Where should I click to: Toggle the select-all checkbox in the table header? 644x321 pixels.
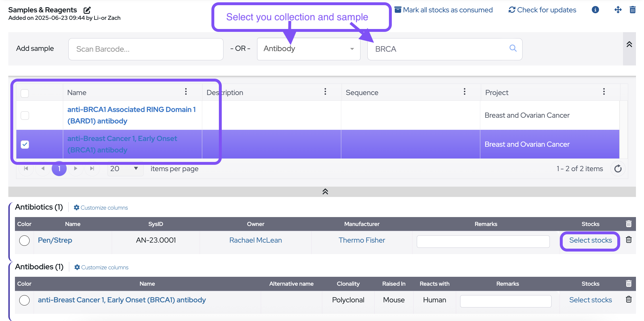25,93
